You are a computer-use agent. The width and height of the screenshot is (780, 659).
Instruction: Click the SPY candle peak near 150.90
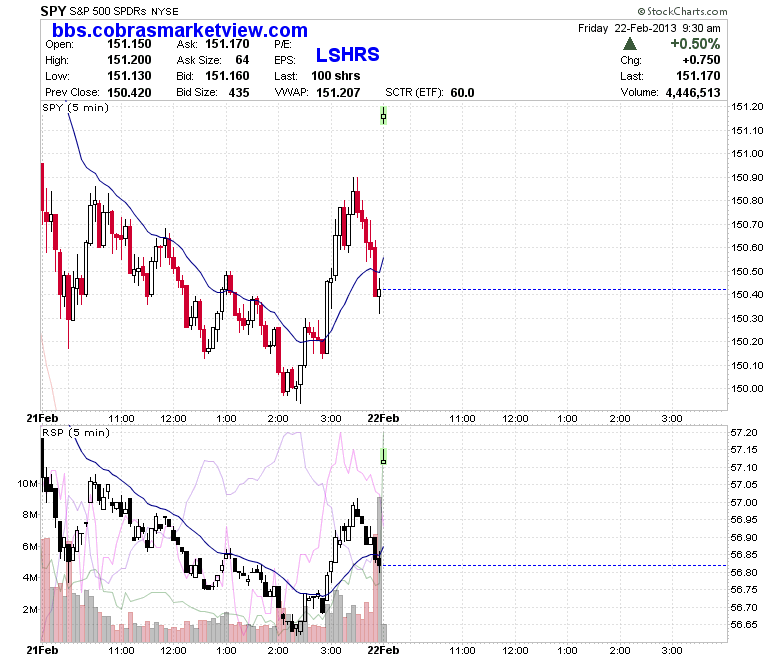(355, 194)
